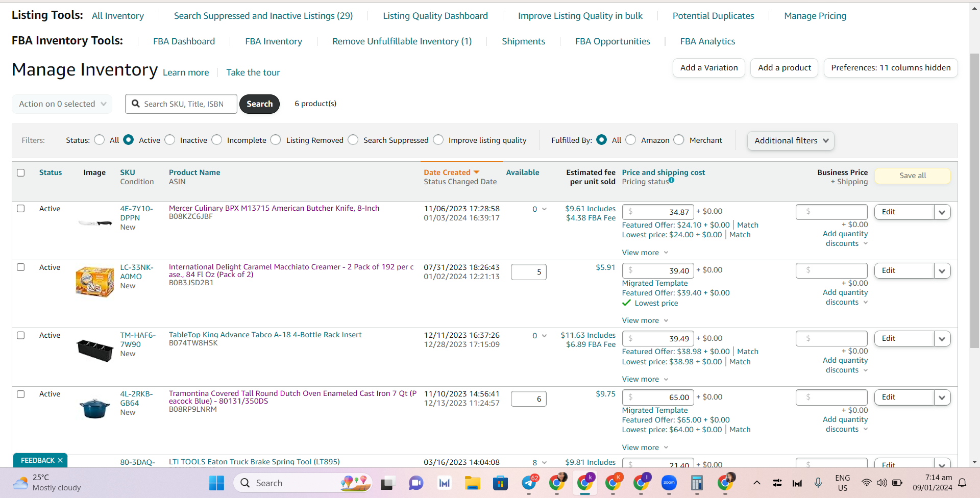The height and width of the screenshot is (498, 980).
Task: Click the battery icon in system tray
Action: [897, 483]
